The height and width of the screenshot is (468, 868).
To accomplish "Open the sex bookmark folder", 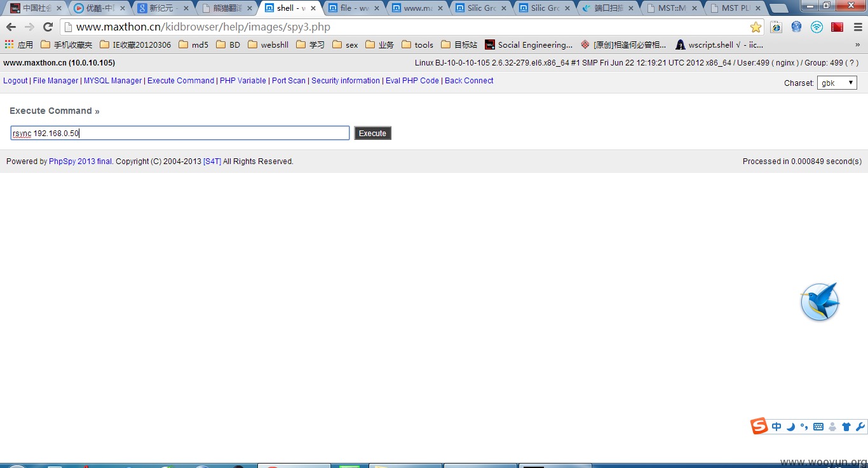I will (x=345, y=45).
